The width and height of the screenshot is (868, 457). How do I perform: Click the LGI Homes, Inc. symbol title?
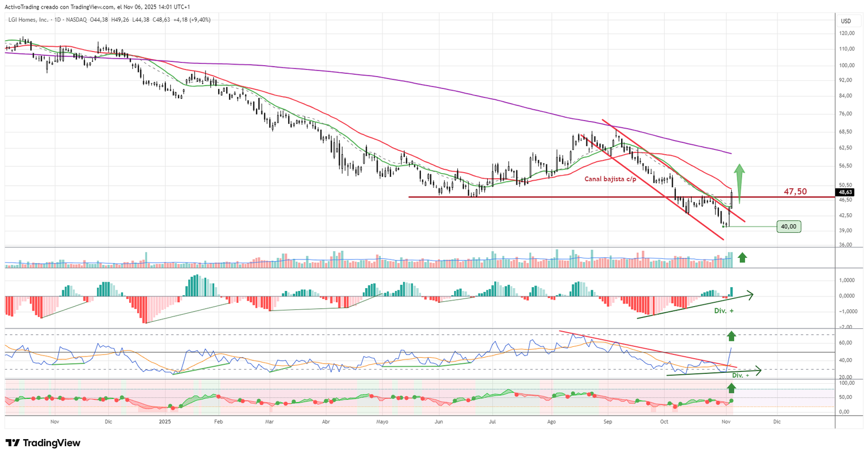click(28, 20)
